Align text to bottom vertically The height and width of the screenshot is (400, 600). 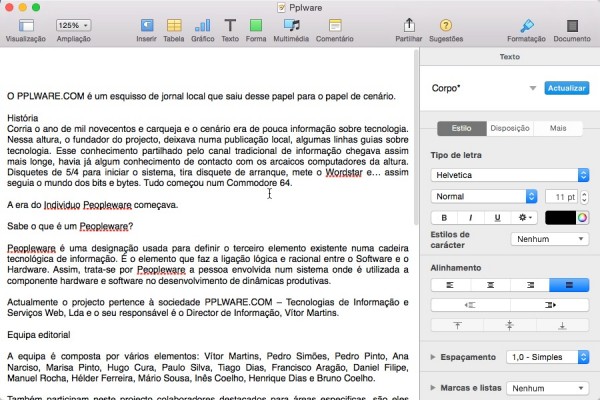(562, 325)
